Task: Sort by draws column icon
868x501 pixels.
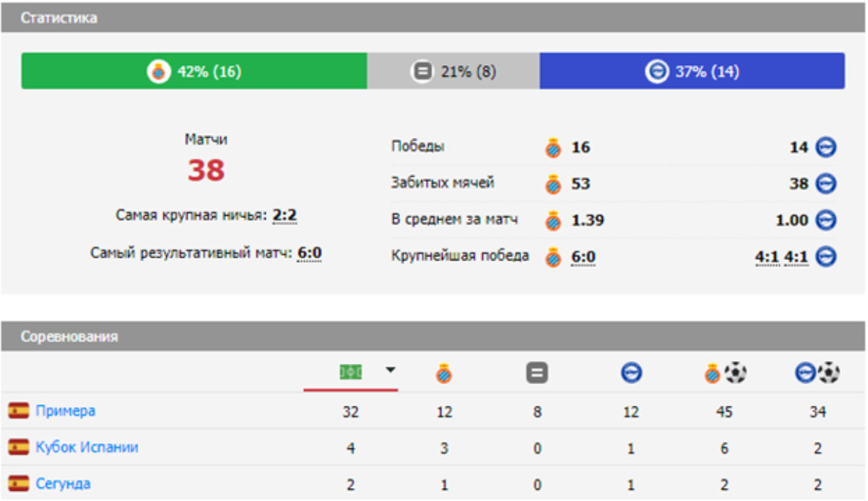Action: pos(537,373)
